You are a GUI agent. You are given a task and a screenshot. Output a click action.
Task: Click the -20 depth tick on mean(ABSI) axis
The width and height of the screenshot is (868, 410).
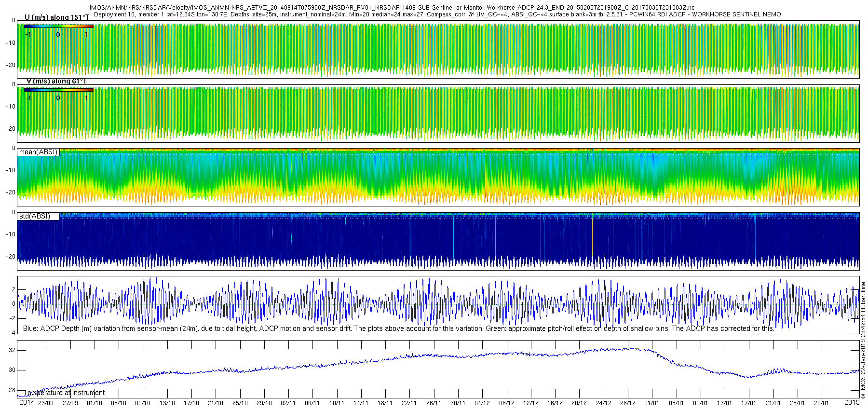(10, 192)
